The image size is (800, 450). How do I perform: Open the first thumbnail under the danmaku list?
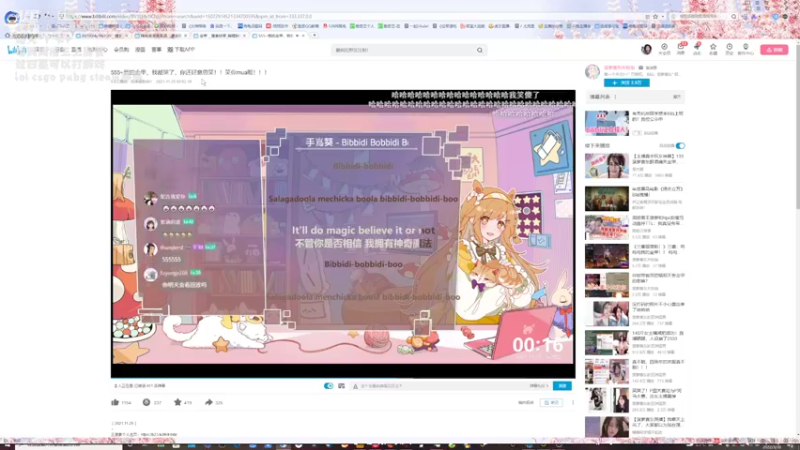(607, 123)
